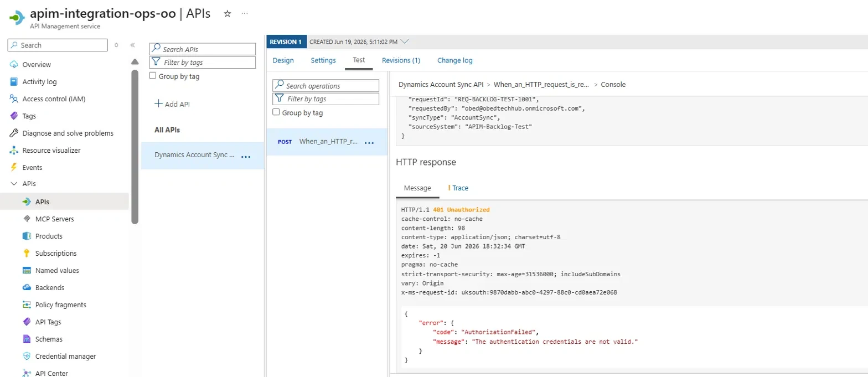Switch to the Settings tab
Screen dimensions: 868x377
[x=323, y=60]
